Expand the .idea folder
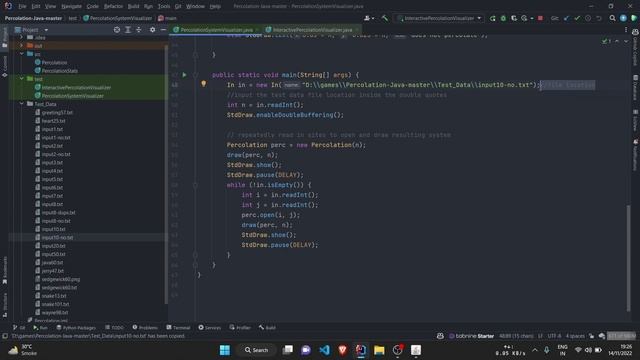 click(22, 37)
